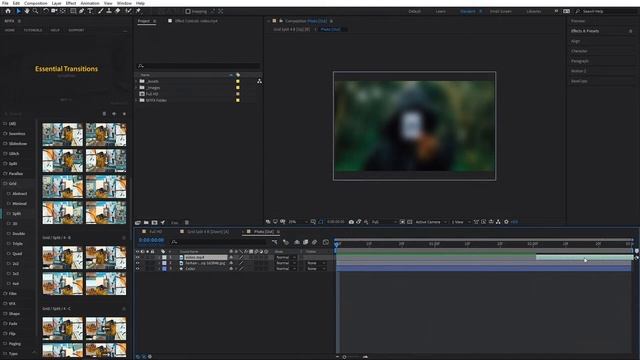The image size is (640, 360).
Task: Select the Zoom magnifier tool
Action: [x=36, y=11]
